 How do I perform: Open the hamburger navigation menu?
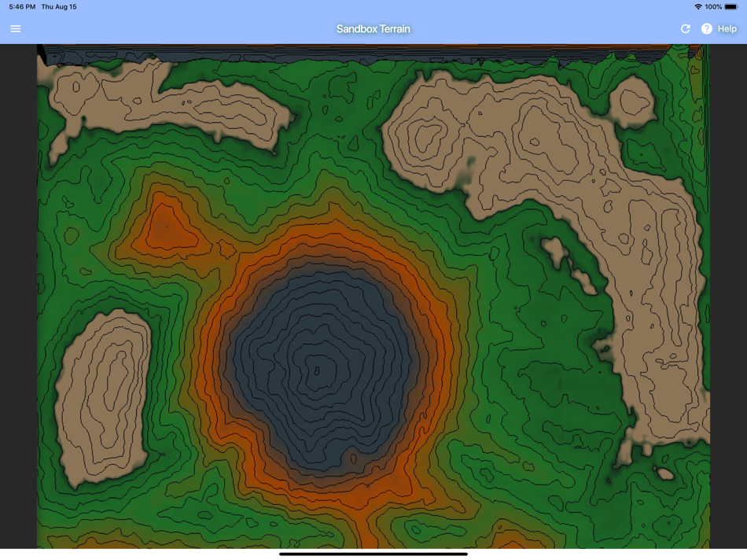15,28
